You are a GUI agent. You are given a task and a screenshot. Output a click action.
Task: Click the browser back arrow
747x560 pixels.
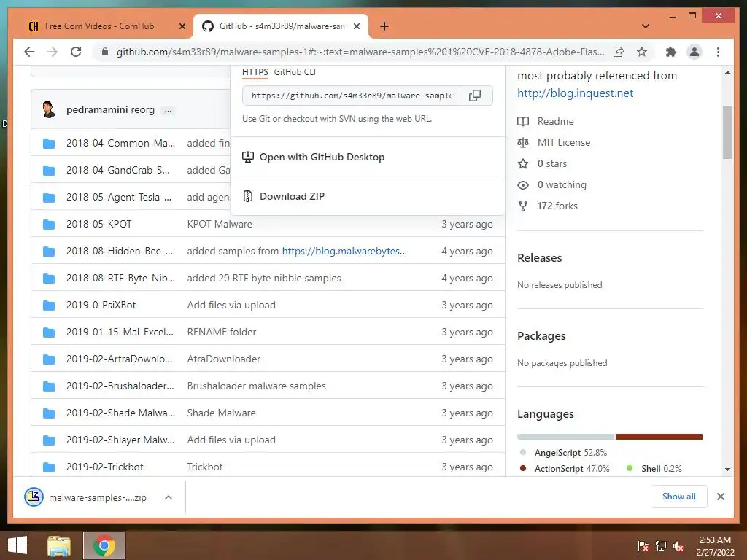pyautogui.click(x=29, y=52)
